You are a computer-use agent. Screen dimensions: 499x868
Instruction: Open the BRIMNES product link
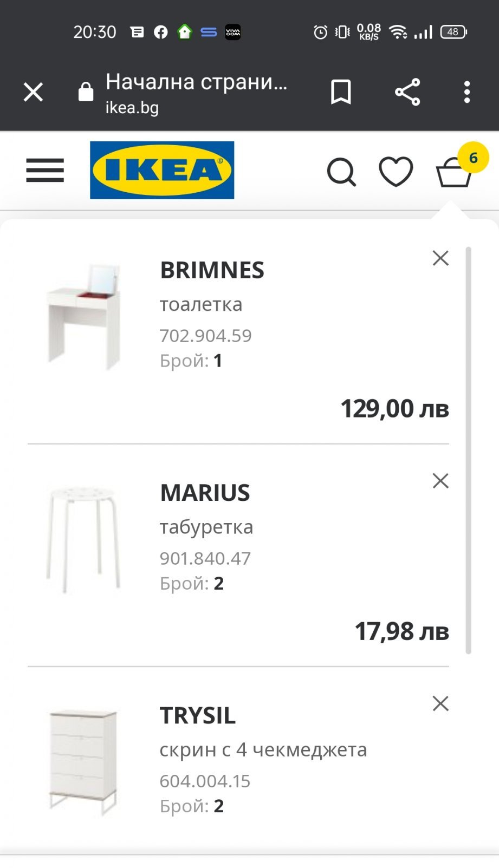pos(212,270)
